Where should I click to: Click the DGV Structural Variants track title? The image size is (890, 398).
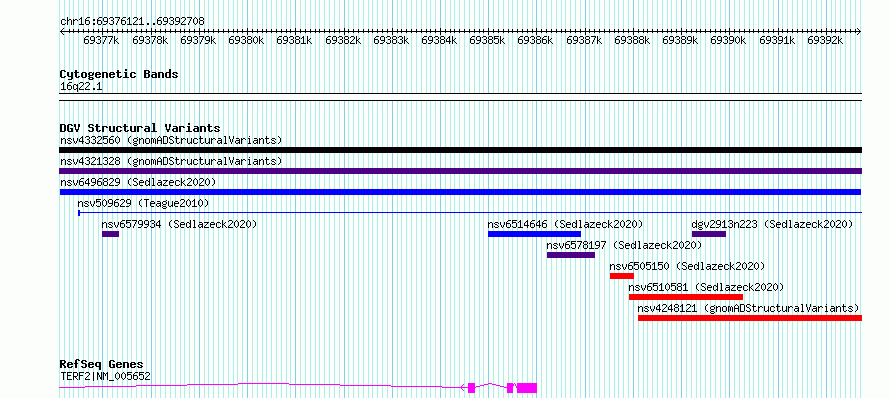(140, 128)
